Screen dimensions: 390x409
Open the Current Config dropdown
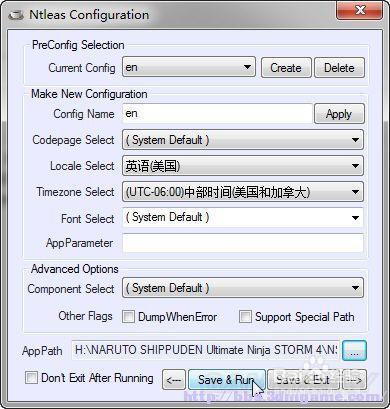[x=189, y=67]
